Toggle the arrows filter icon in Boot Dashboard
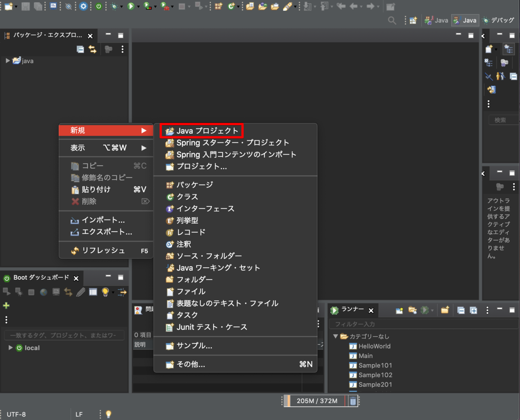 coord(121,292)
